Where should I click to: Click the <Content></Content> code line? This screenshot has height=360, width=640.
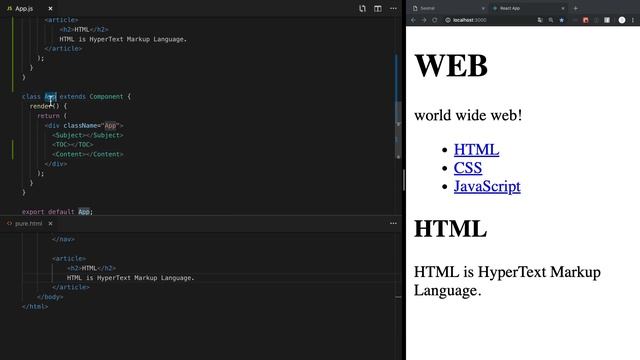[87, 154]
